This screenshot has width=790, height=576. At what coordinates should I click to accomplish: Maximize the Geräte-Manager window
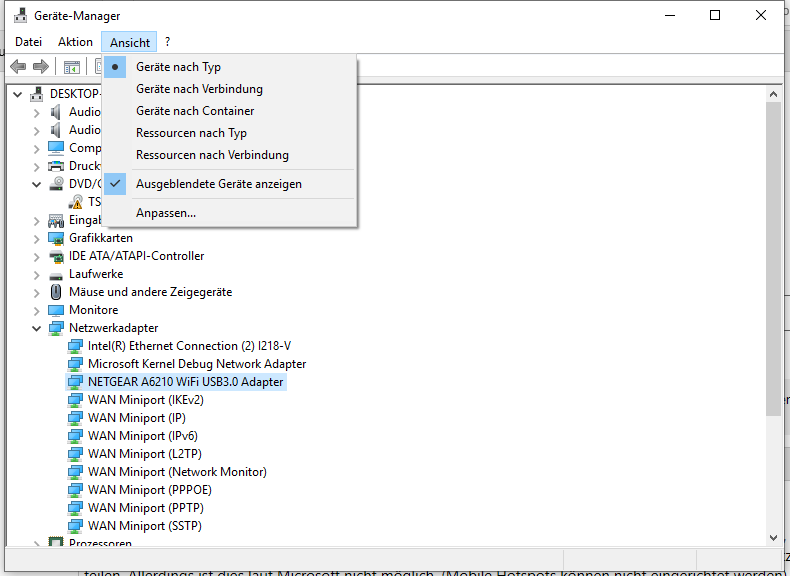click(715, 16)
